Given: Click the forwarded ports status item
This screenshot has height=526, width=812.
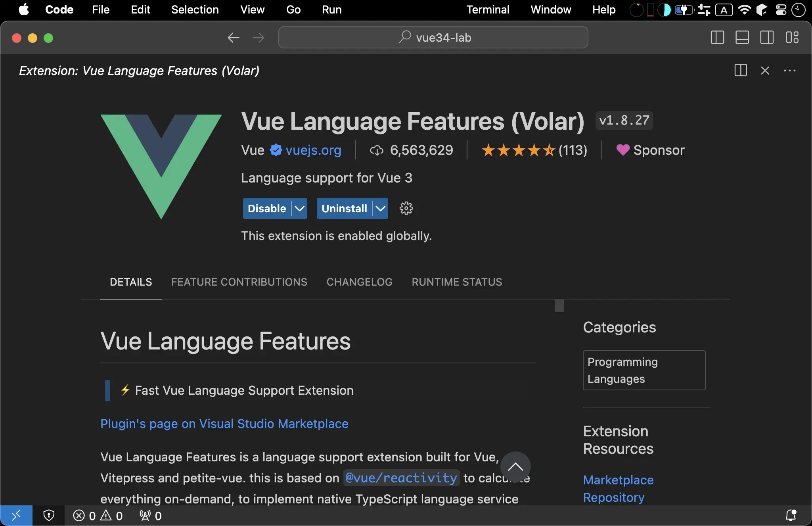Looking at the screenshot, I should pos(151,516).
